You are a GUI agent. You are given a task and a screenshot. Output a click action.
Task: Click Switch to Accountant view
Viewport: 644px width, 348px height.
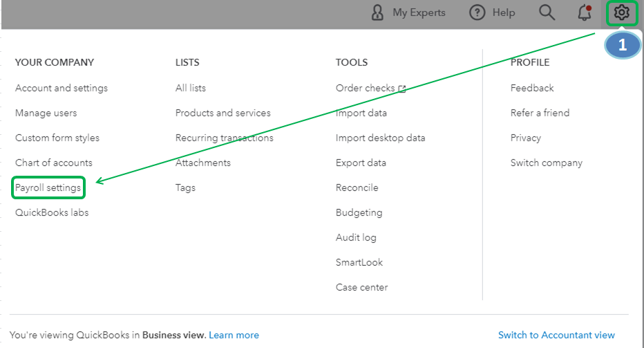pyautogui.click(x=556, y=335)
